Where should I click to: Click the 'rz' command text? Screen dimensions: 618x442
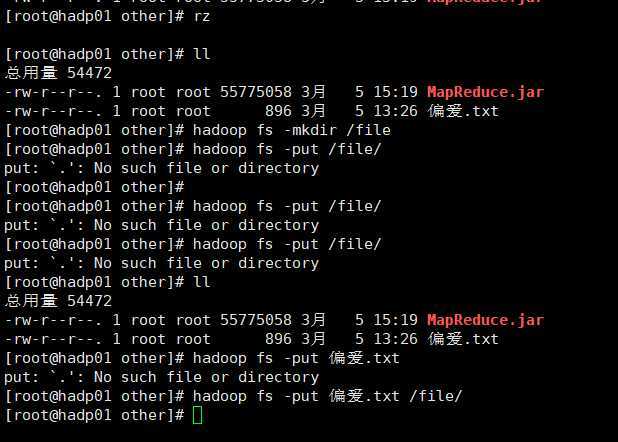(201, 17)
